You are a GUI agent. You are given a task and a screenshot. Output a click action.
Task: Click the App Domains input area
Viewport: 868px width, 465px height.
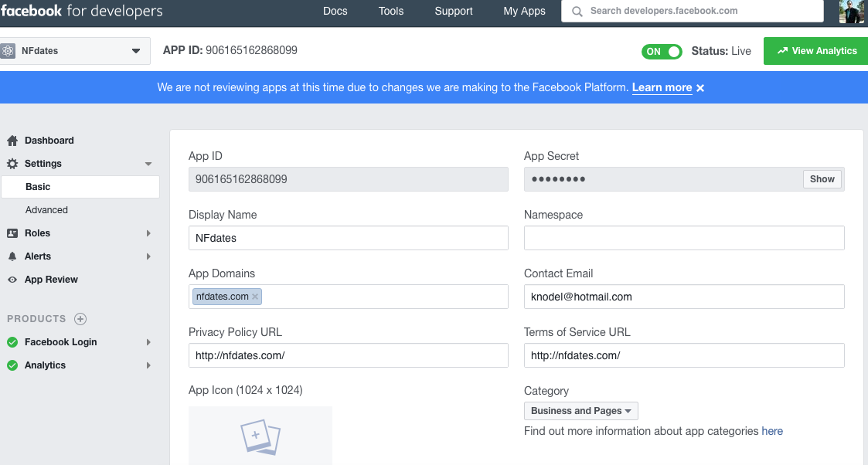[348, 297]
